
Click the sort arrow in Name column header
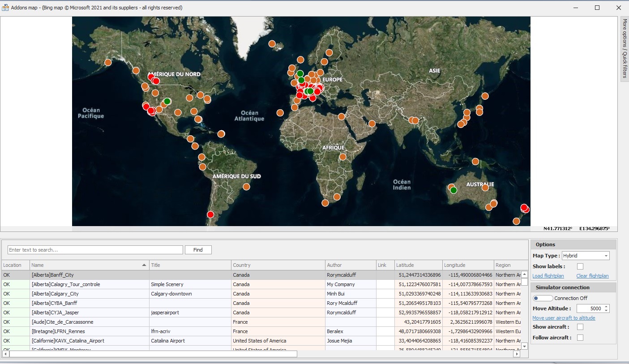tap(144, 265)
